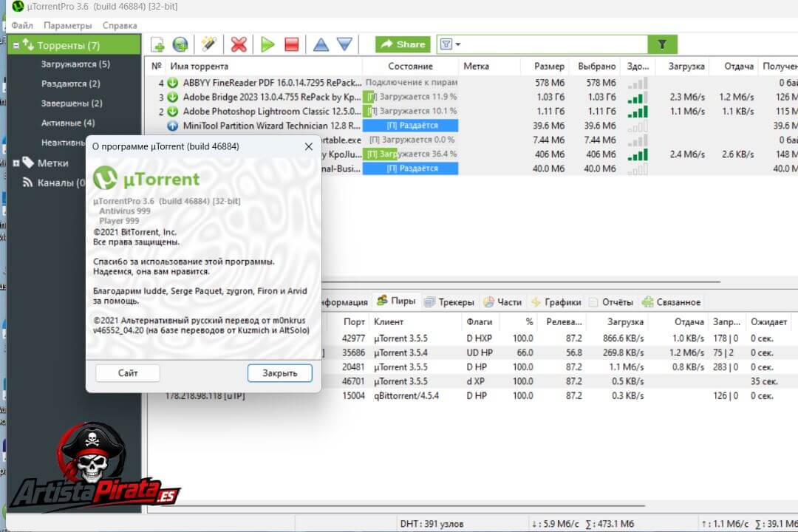Image resolution: width=798 pixels, height=532 pixels.
Task: Open the Справка menu
Action: pyautogui.click(x=120, y=25)
